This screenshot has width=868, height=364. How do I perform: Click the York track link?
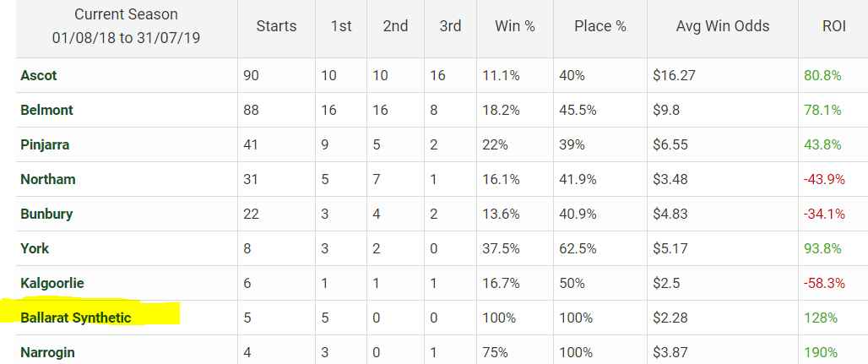(35, 248)
